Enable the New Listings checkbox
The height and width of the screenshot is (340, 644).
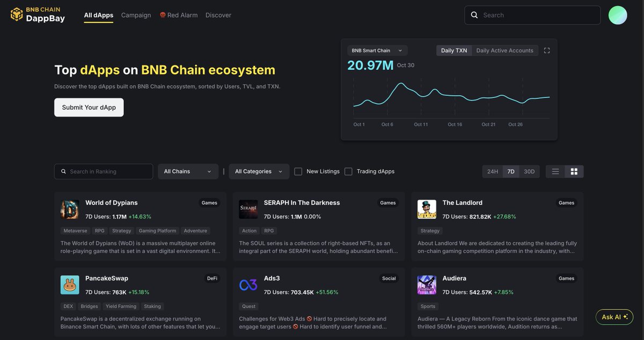click(x=298, y=171)
